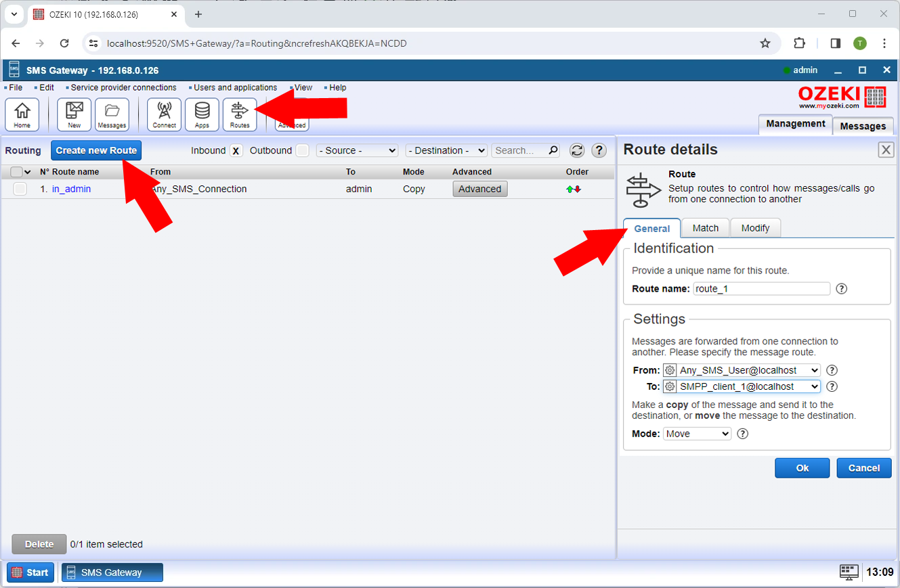
Task: Open the File menu
Action: point(15,88)
